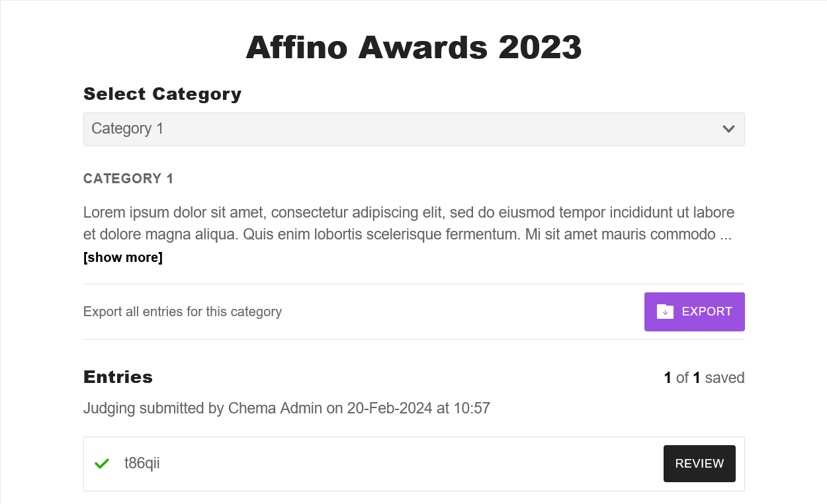Click the chevron arrow in category selector

[x=728, y=129]
